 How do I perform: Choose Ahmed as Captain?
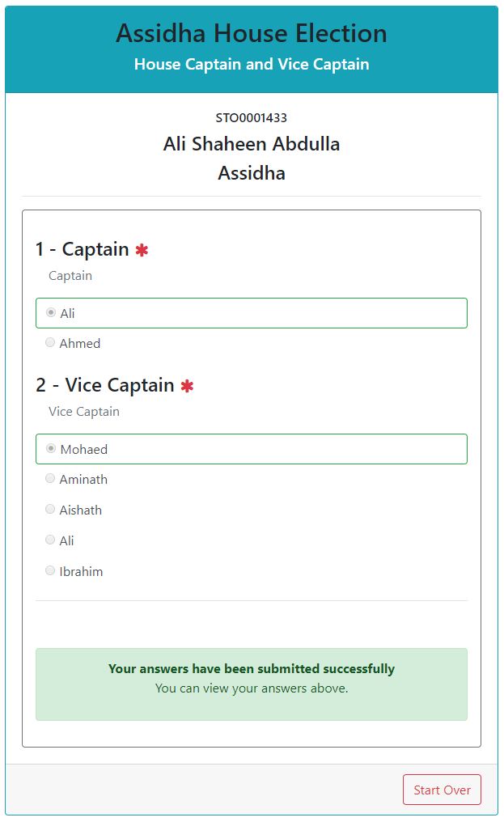point(50,343)
